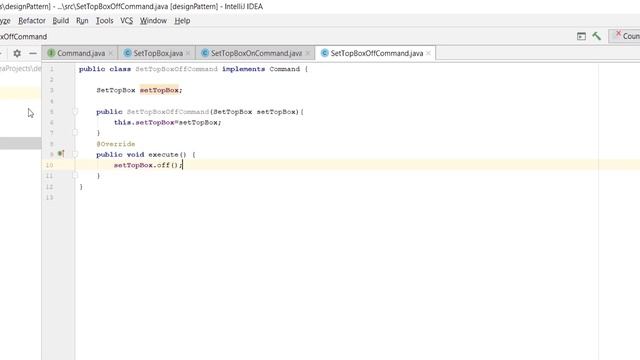Click the SetTopBox.java class file icon

coord(127,53)
